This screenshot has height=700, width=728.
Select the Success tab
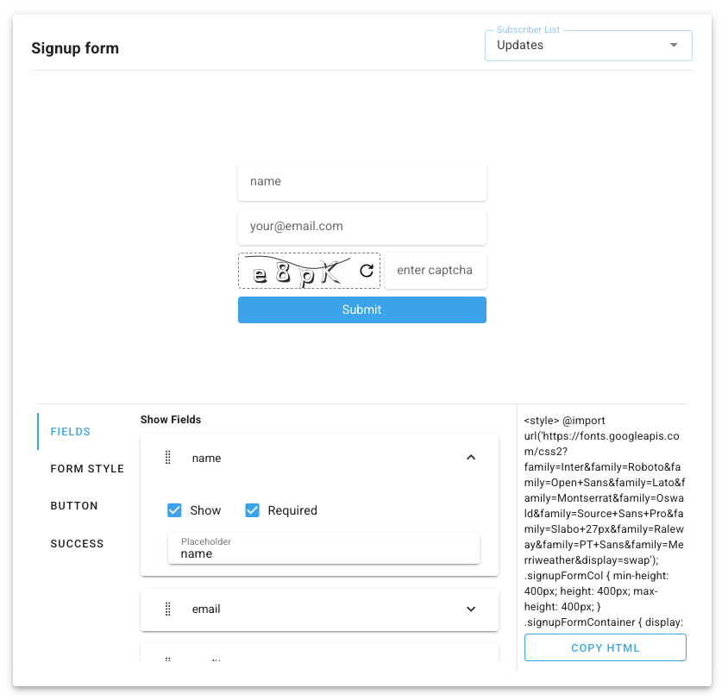coord(77,544)
